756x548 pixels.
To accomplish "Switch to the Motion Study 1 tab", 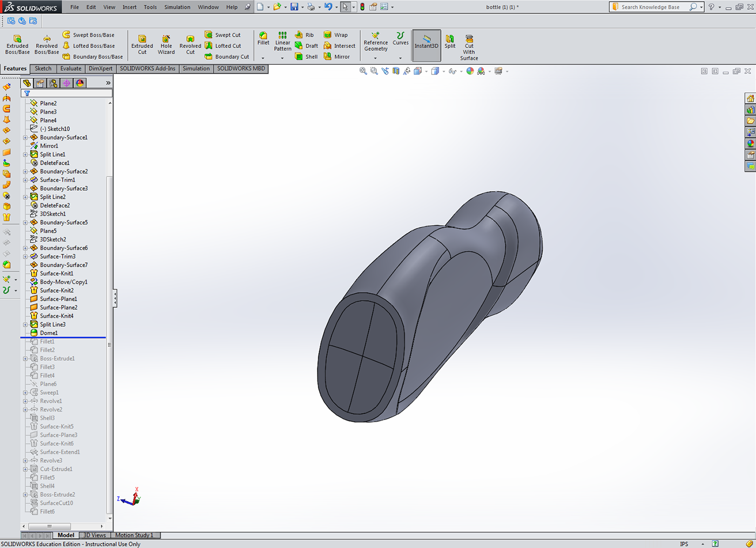I will 134,535.
